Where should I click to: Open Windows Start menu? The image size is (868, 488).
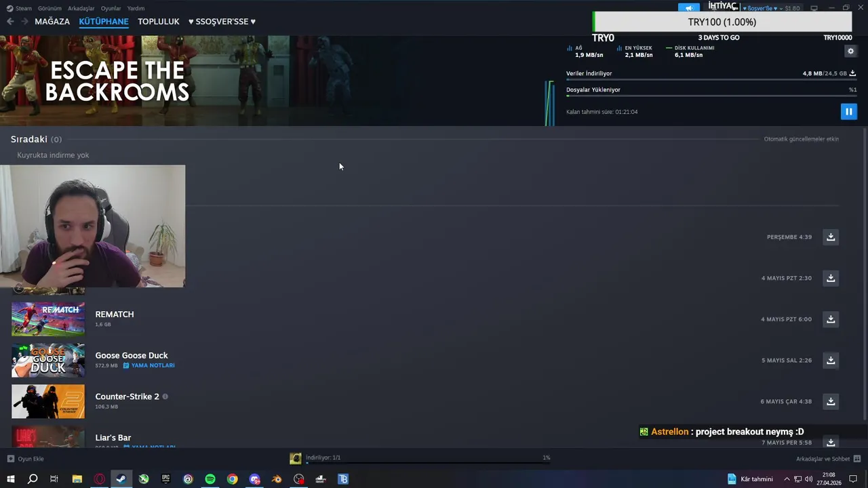10,479
